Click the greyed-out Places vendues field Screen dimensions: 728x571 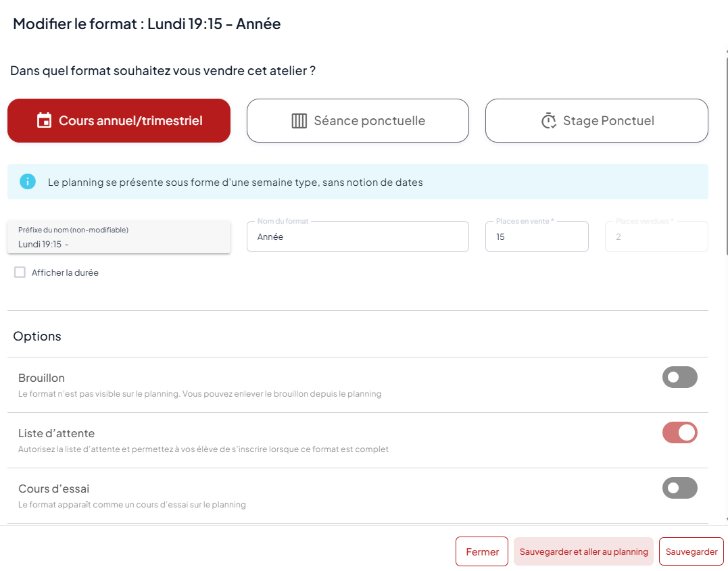[x=656, y=237]
